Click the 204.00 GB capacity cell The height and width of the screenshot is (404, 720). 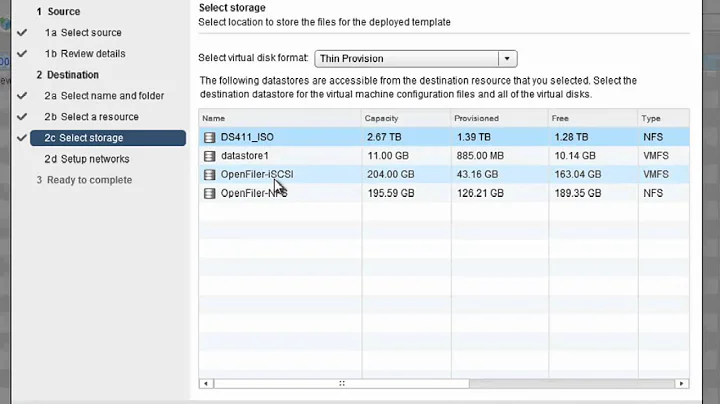click(x=391, y=174)
